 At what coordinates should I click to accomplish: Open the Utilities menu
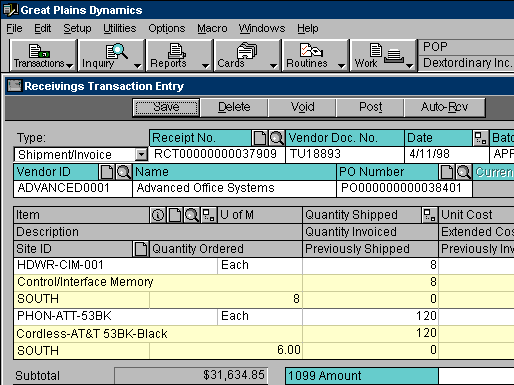120,29
